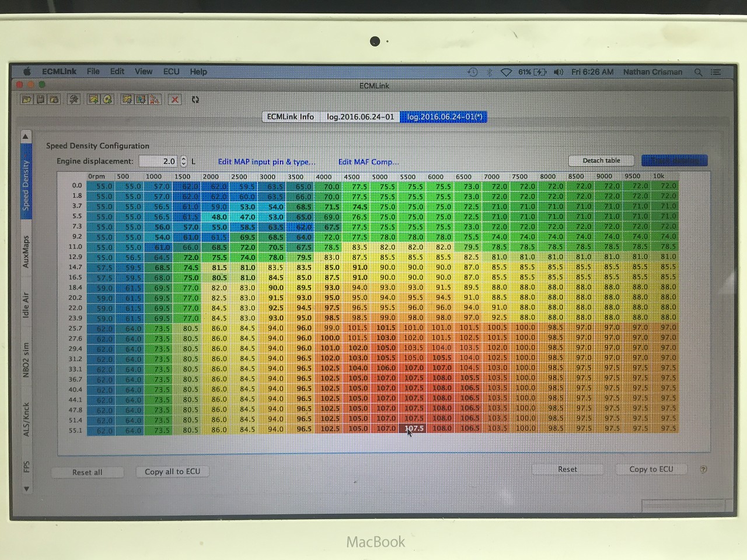Click the open folder toolbar icon

tap(27, 100)
